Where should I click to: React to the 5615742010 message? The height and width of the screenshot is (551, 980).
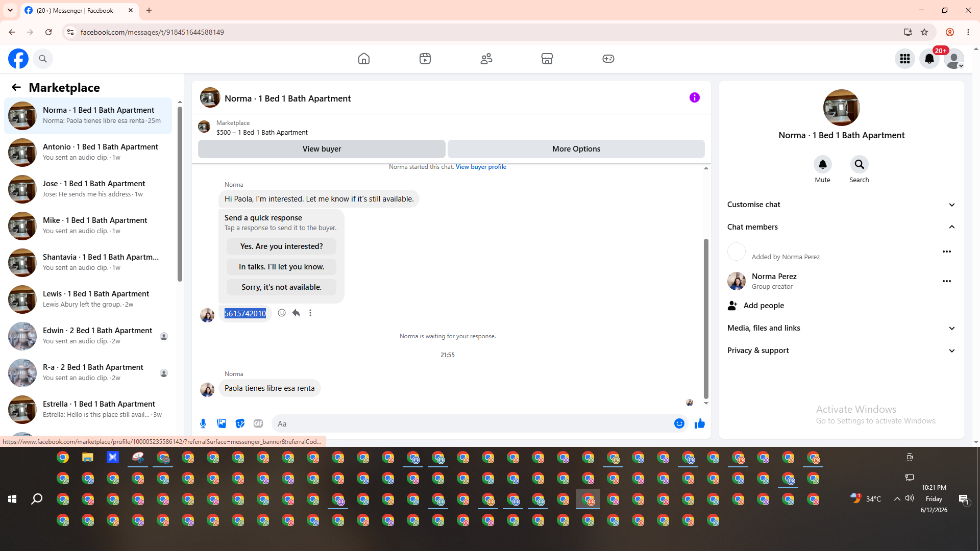pyautogui.click(x=282, y=313)
